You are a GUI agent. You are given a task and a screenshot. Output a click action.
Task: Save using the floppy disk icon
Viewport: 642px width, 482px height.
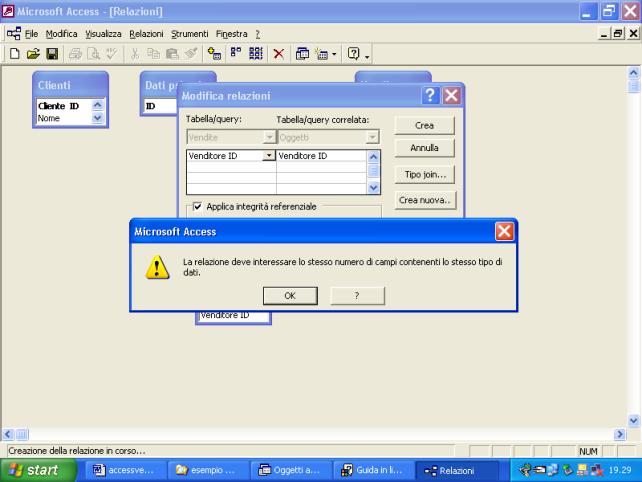click(x=52, y=54)
